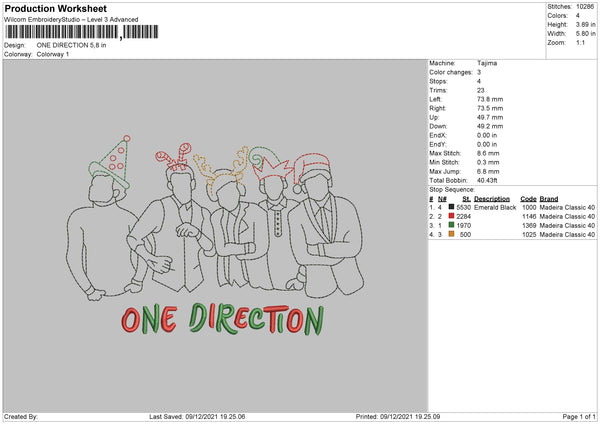
Task: Click the black Emerald Black thread swatch
Action: tap(452, 207)
